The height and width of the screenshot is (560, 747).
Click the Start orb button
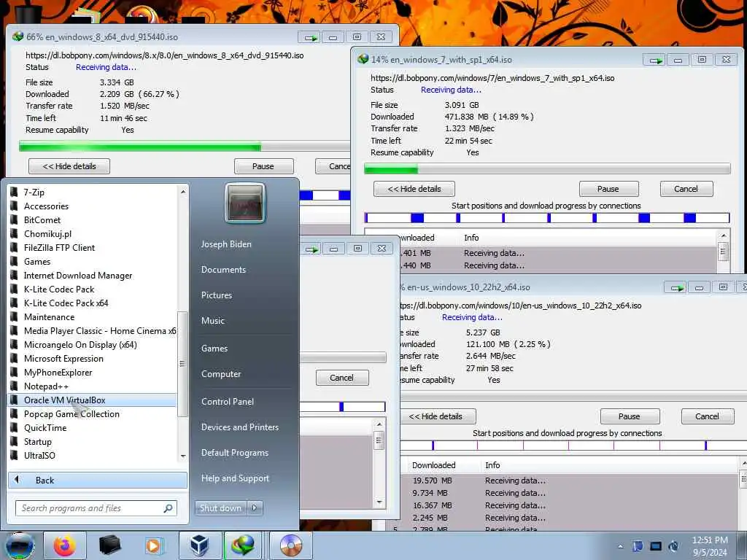coord(20,545)
